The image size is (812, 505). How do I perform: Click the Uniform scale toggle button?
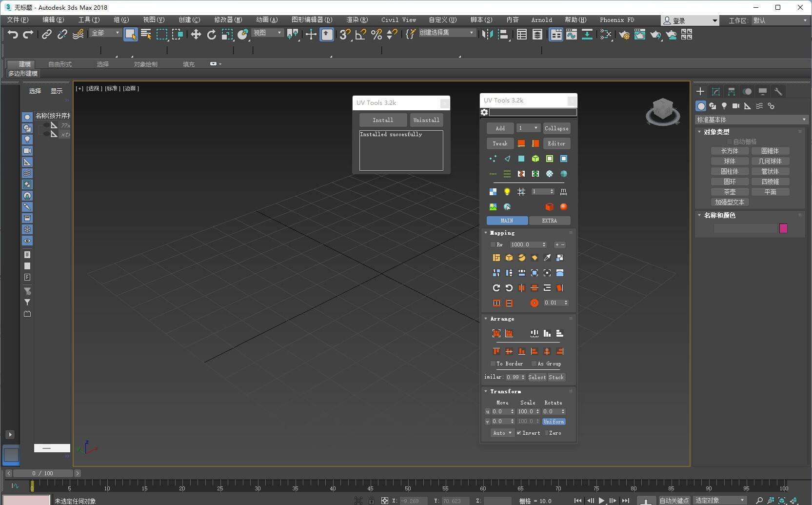coord(554,422)
